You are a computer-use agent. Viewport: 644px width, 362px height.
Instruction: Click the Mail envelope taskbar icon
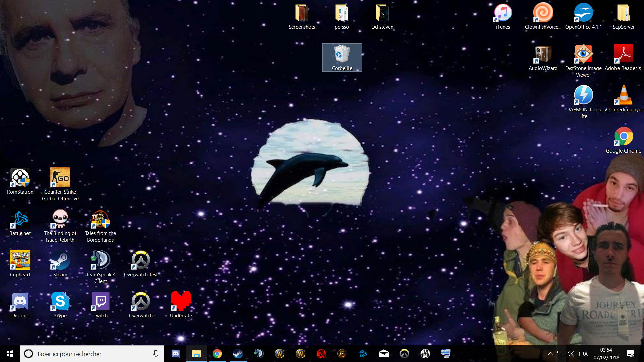click(383, 354)
